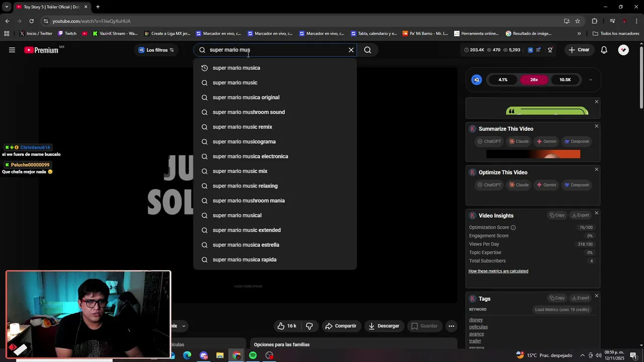Like the video with 16 k thumbs up

click(x=287, y=326)
